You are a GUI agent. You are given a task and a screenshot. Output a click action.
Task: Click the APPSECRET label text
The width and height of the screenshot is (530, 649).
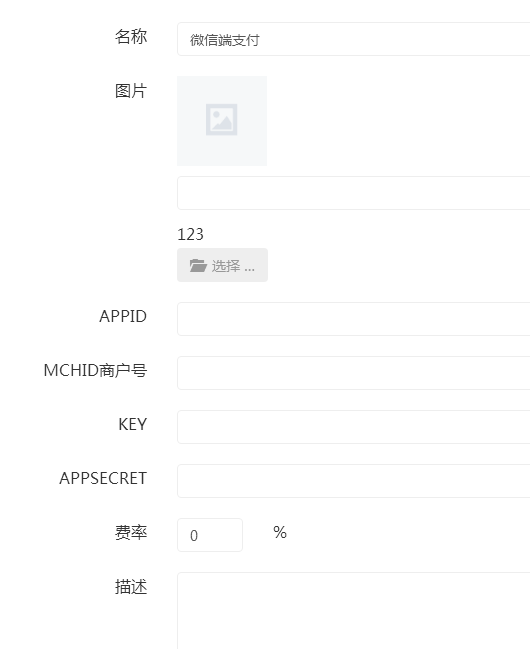click(103, 478)
